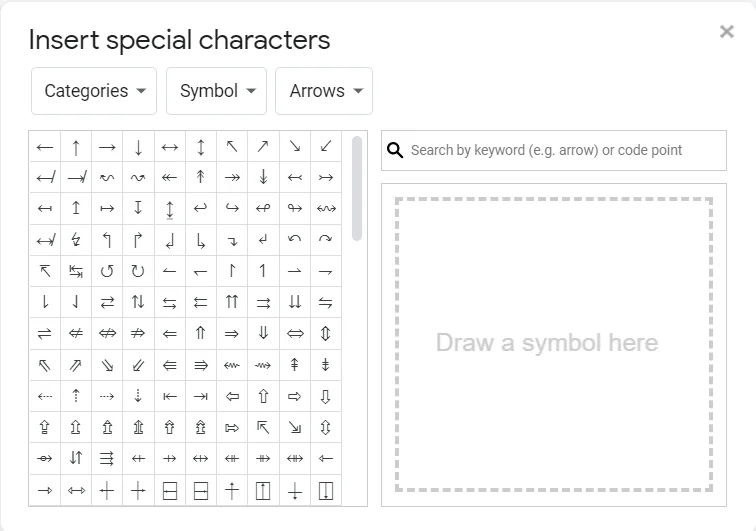756x531 pixels.
Task: Click the upwards arrow with double stroke ⇞
Action: pos(294,365)
